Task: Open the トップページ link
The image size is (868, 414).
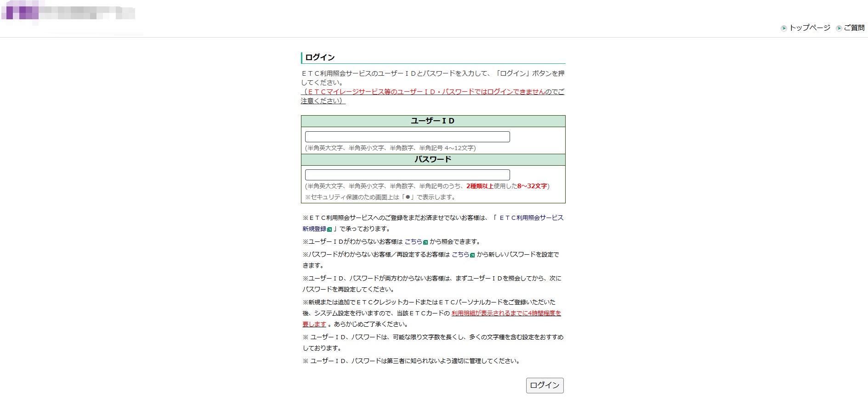Action: pos(810,28)
